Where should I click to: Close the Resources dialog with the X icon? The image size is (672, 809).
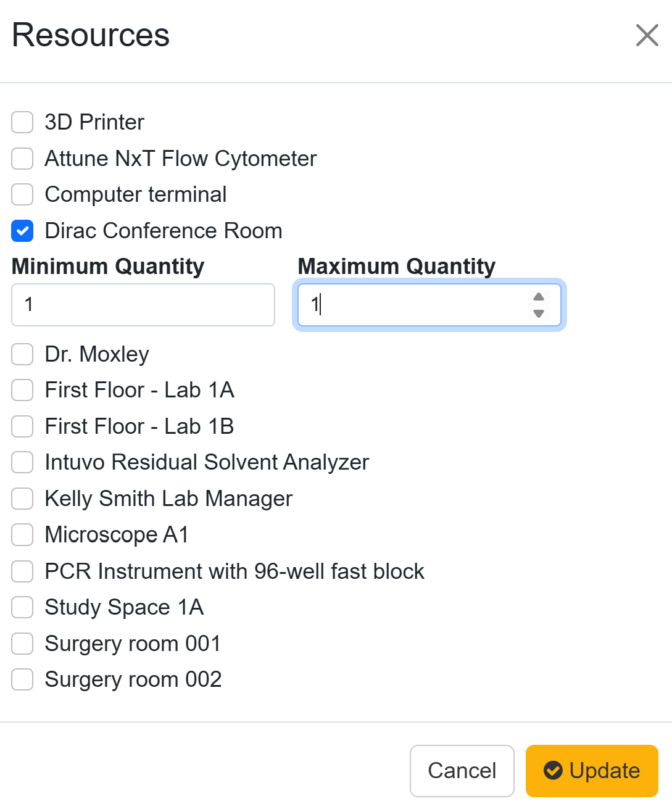[647, 35]
